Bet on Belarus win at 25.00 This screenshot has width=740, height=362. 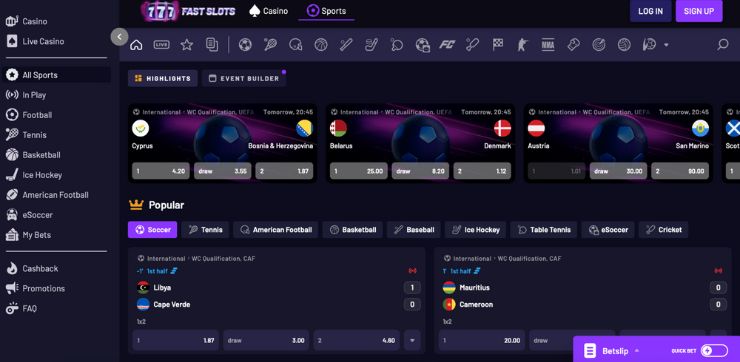coord(359,171)
